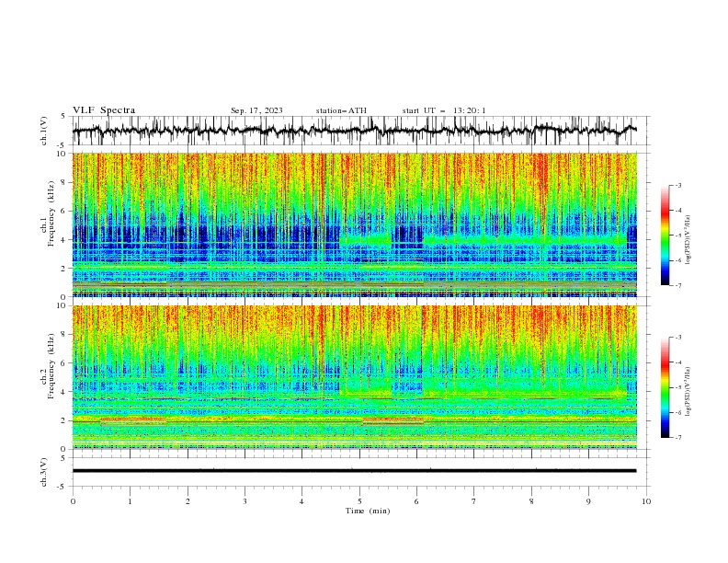Click time axis tick label "7"
728x563 pixels.
point(474,501)
